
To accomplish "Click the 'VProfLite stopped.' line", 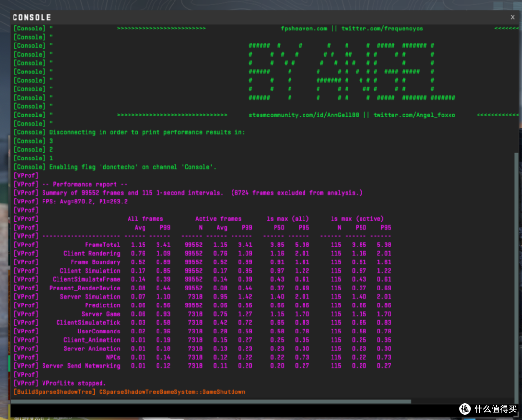I will click(x=74, y=383).
